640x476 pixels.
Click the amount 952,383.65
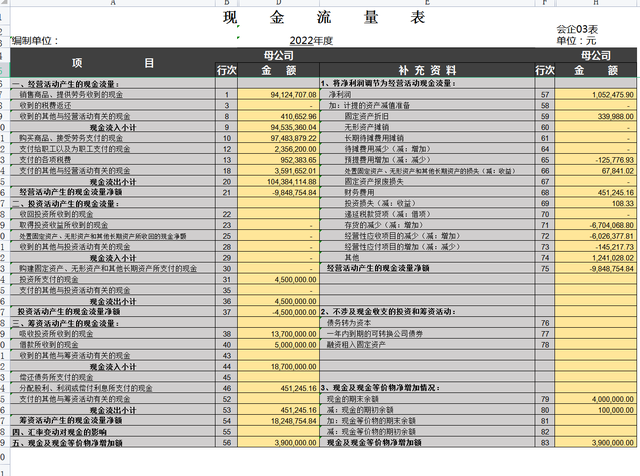pos(298,160)
